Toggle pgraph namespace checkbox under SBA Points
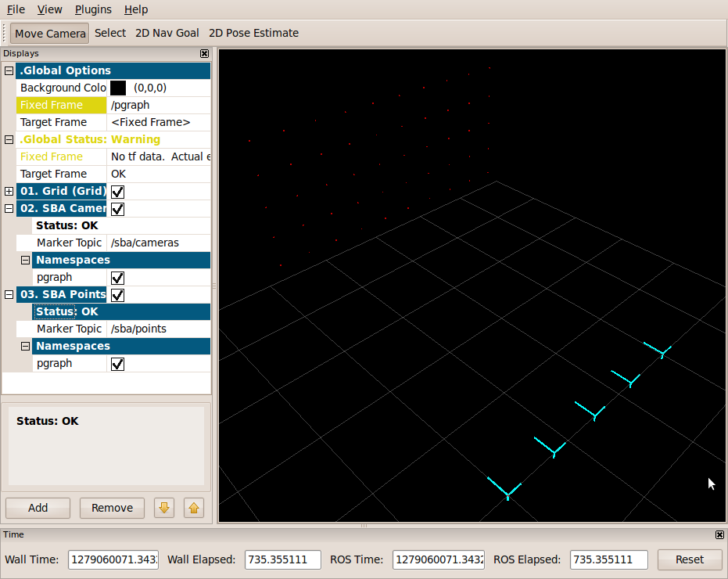728x579 pixels. point(118,363)
